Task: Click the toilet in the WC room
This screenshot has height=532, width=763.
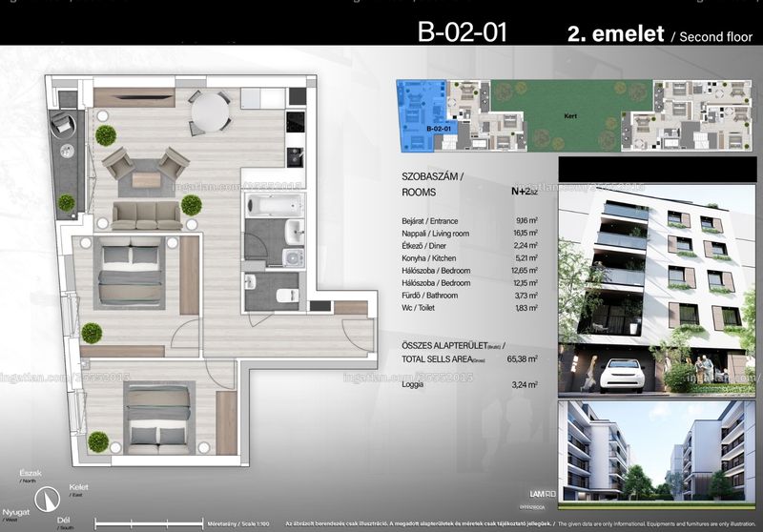Action: pyautogui.click(x=288, y=295)
